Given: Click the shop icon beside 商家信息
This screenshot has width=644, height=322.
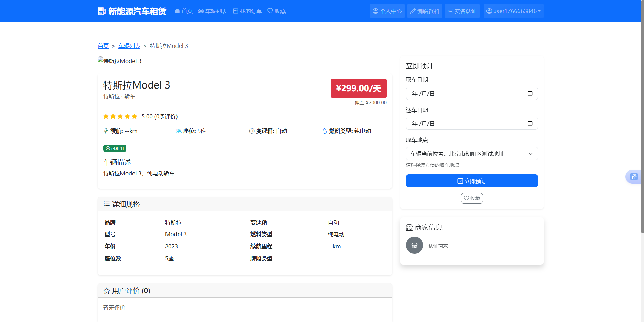Looking at the screenshot, I should tap(409, 228).
